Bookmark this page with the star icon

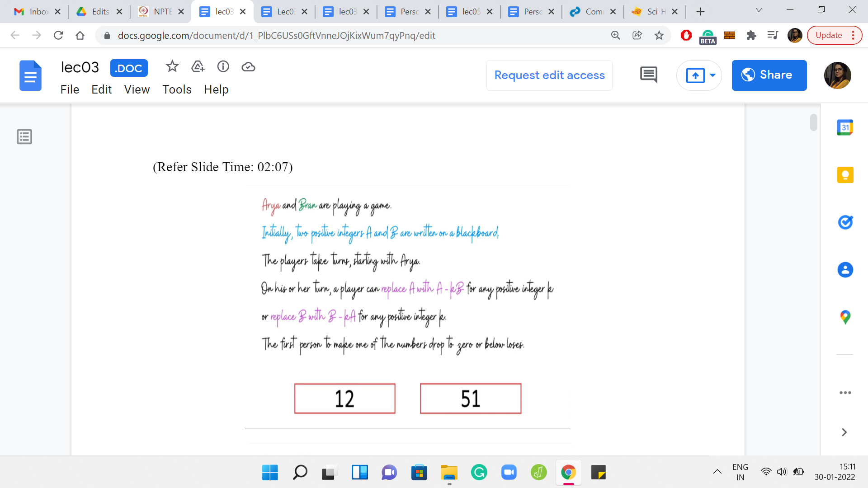[x=659, y=35]
